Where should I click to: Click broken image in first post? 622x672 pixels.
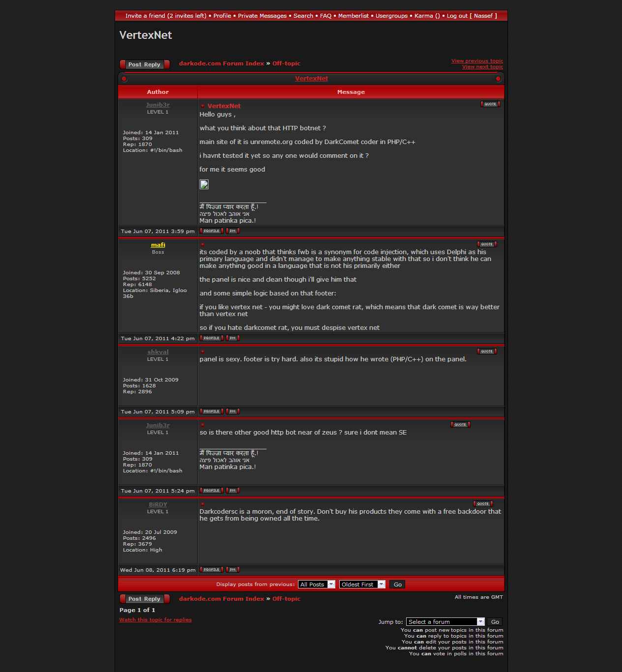pyautogui.click(x=204, y=184)
